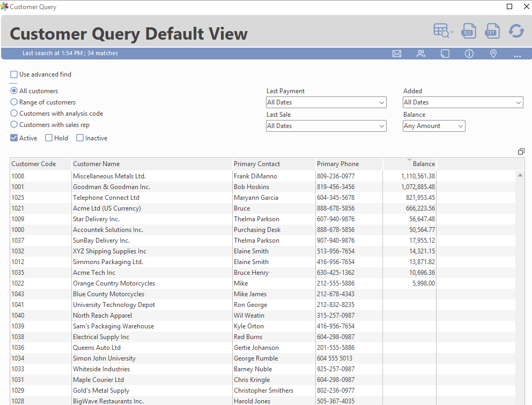Open the Balance amount dropdown
The image size is (532, 405).
[434, 126]
